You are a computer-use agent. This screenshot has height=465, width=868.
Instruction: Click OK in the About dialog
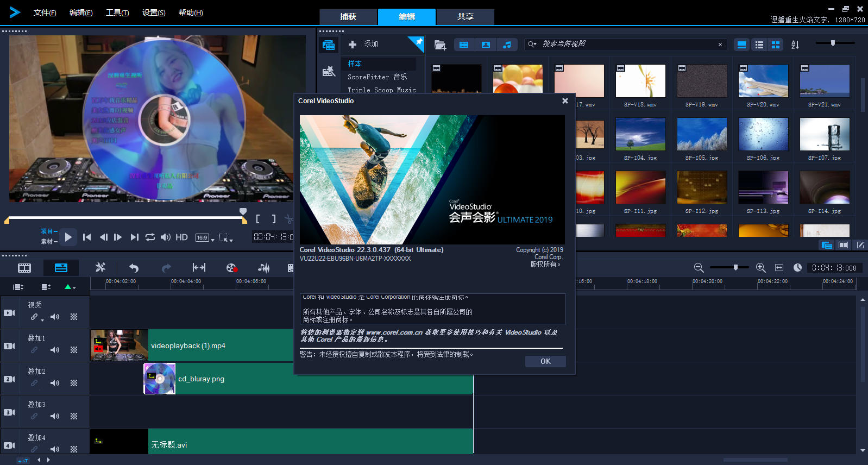tap(545, 361)
